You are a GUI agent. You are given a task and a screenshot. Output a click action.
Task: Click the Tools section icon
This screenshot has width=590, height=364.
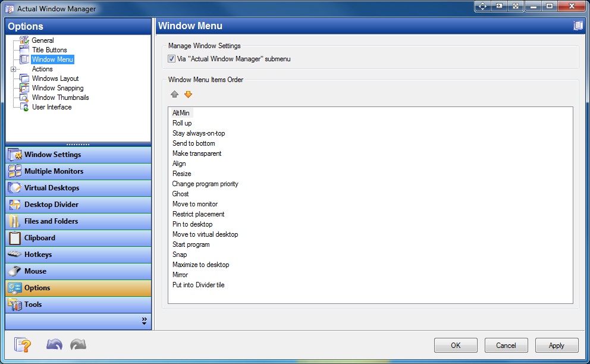(15, 304)
